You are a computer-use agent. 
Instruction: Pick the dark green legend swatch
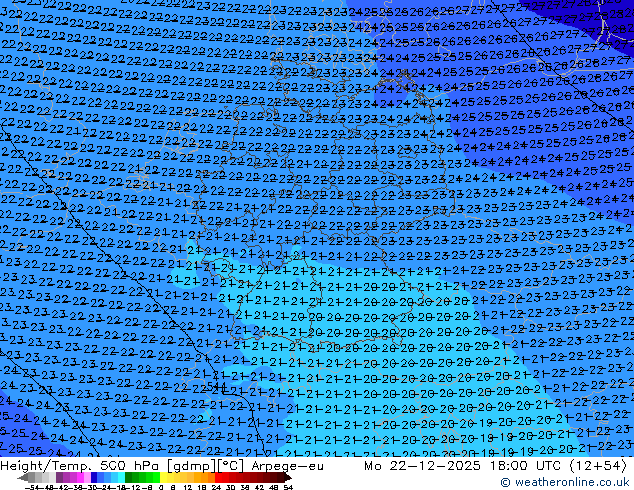coord(128,477)
